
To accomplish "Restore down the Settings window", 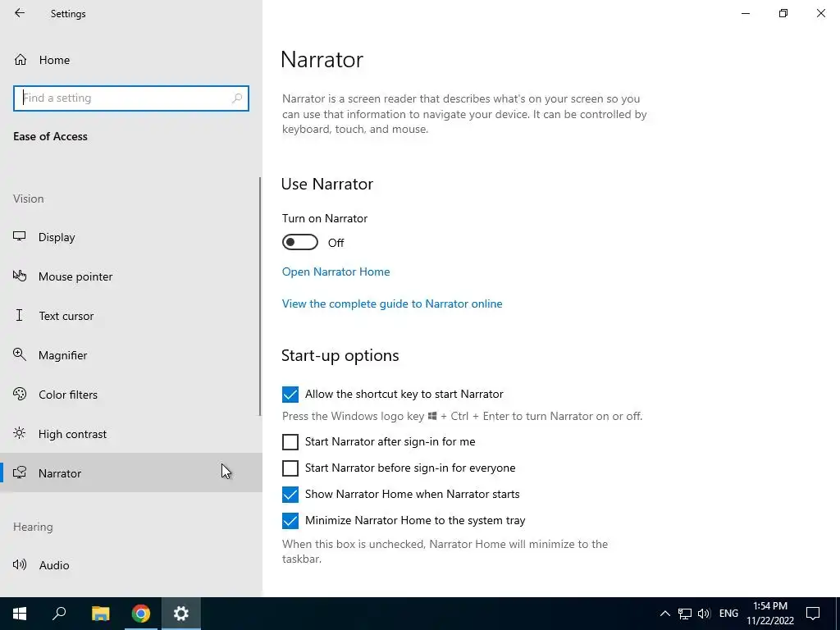I will point(783,13).
